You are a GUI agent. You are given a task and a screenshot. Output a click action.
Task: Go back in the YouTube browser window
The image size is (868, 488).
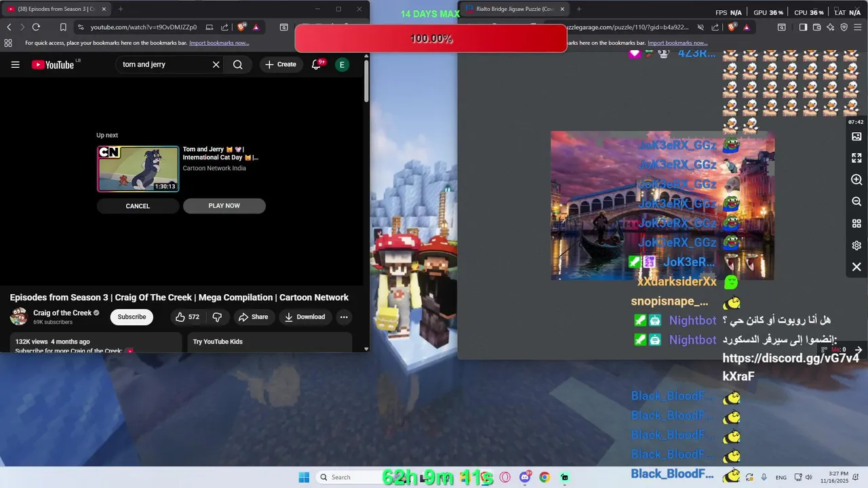[x=9, y=27]
